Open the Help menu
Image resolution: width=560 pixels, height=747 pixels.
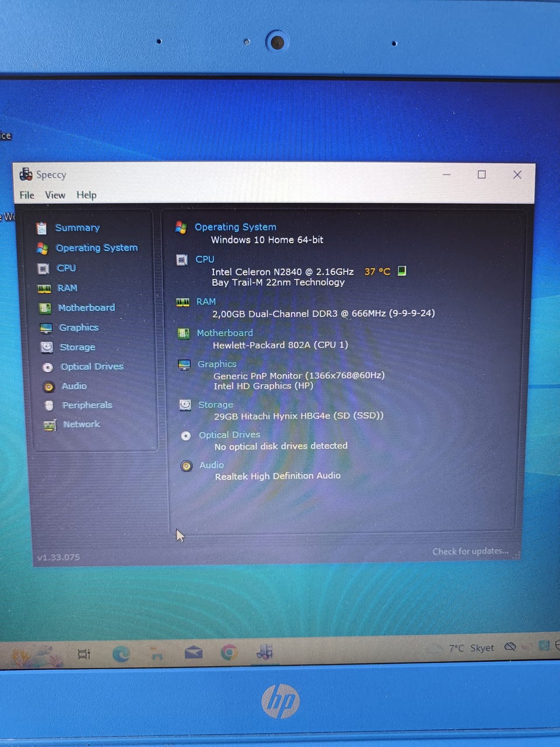86,195
